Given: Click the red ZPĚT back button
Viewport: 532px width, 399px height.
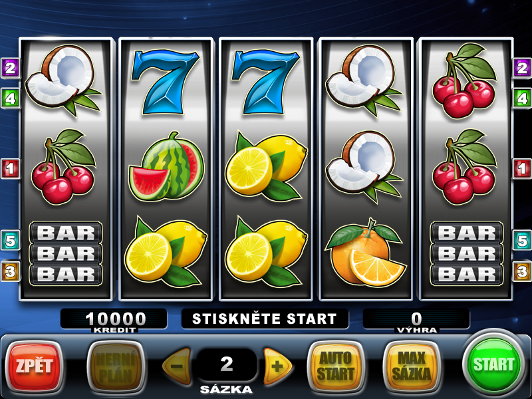Looking at the screenshot, I should pyautogui.click(x=35, y=366).
